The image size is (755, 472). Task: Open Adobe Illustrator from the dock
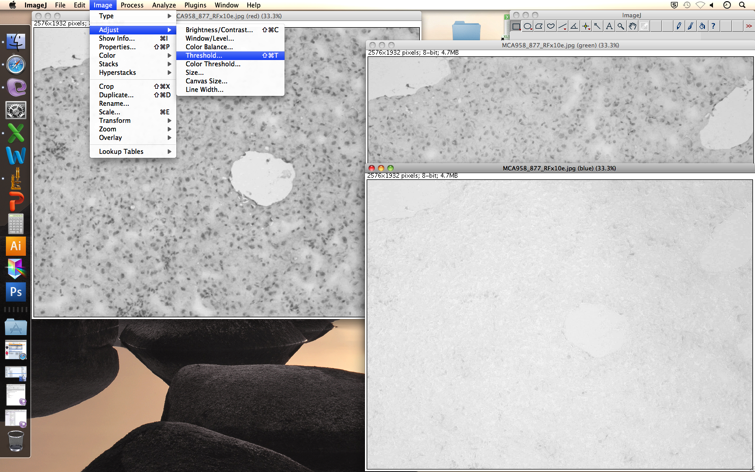pyautogui.click(x=15, y=245)
